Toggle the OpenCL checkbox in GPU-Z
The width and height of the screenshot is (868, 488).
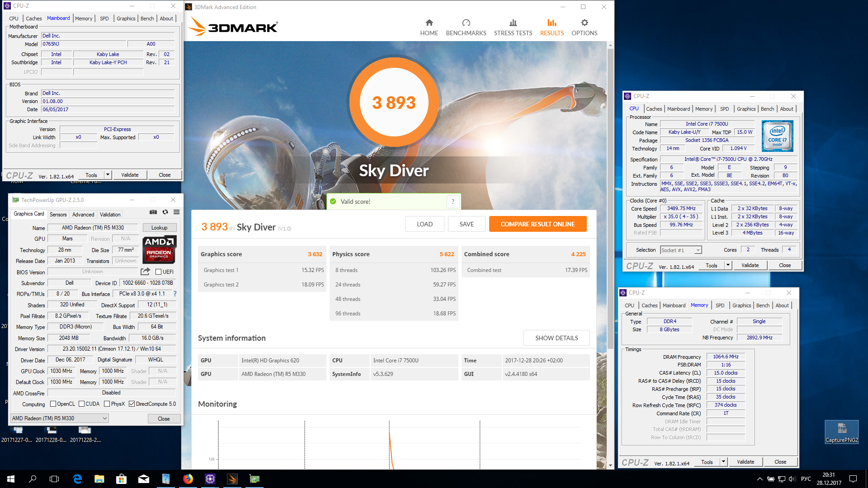(x=53, y=404)
